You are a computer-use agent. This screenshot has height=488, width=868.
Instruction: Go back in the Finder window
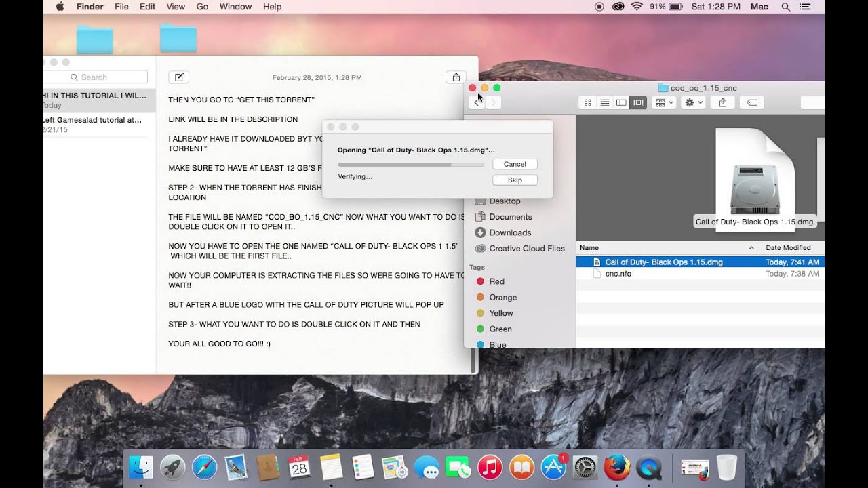pos(477,102)
